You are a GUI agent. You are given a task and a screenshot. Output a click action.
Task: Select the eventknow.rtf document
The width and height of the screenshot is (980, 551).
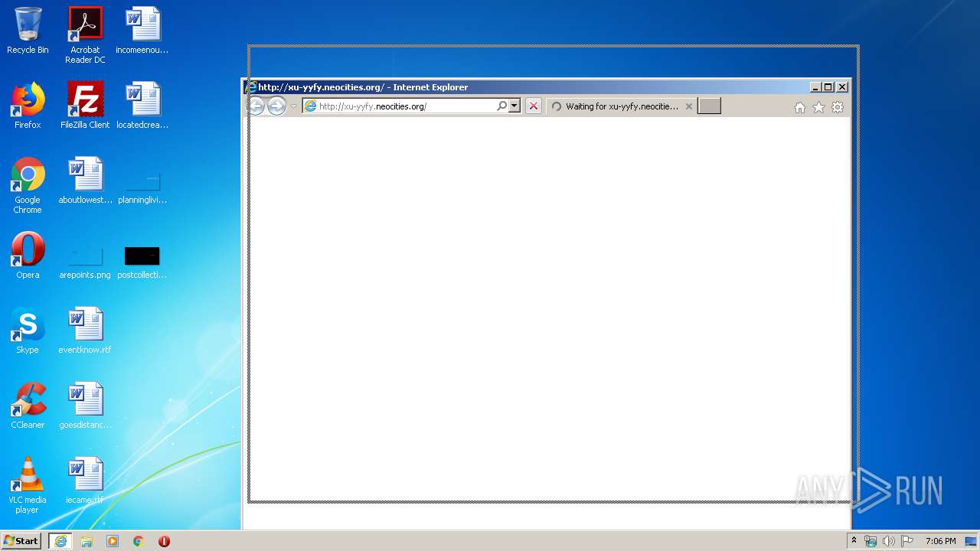click(85, 331)
